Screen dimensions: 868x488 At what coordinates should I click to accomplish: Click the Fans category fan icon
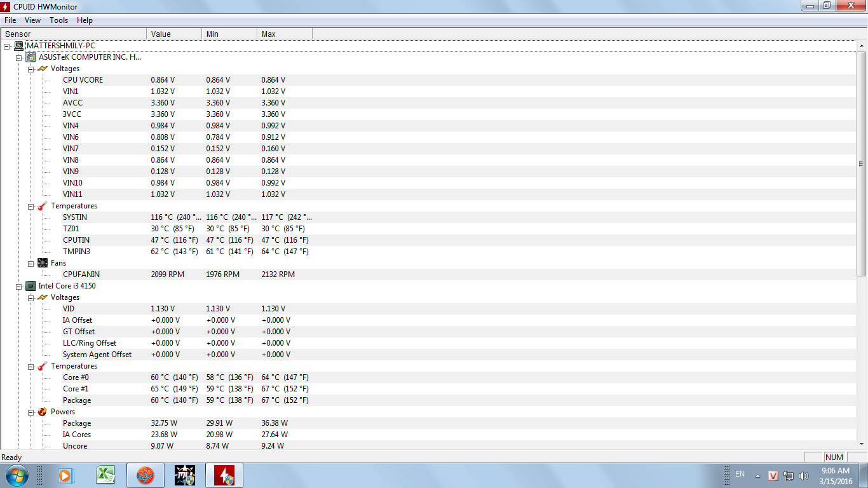click(x=43, y=263)
